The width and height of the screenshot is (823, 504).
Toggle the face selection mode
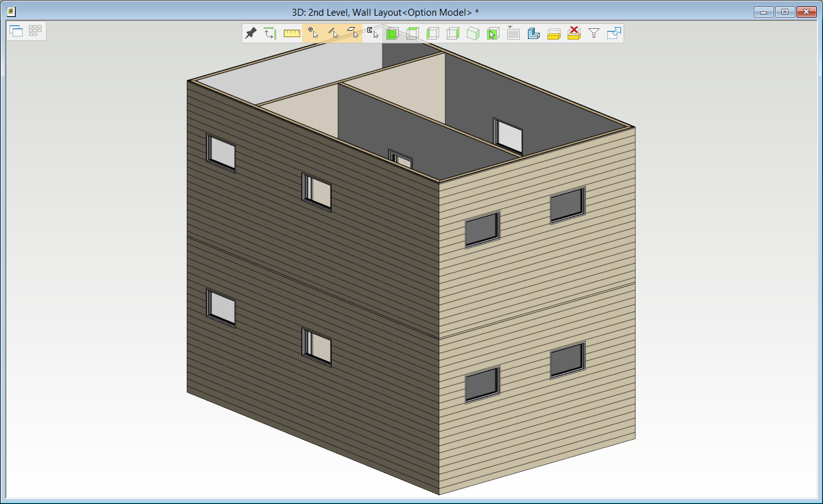[x=353, y=33]
